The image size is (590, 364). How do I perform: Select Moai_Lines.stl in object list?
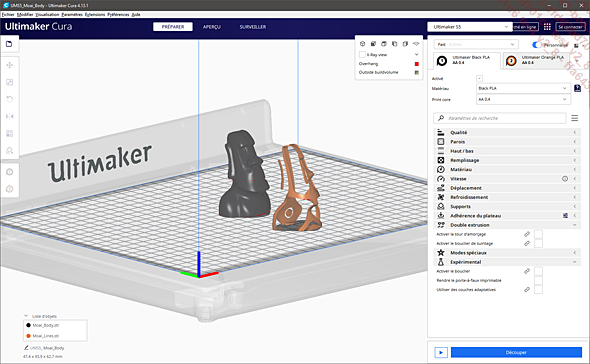point(46,336)
